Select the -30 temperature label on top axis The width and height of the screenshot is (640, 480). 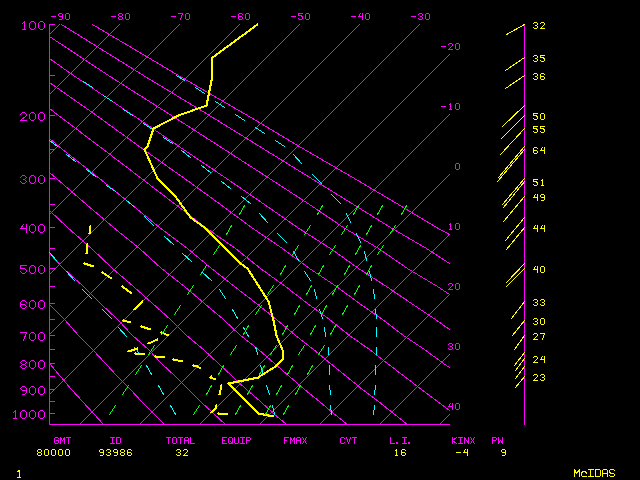pos(420,16)
